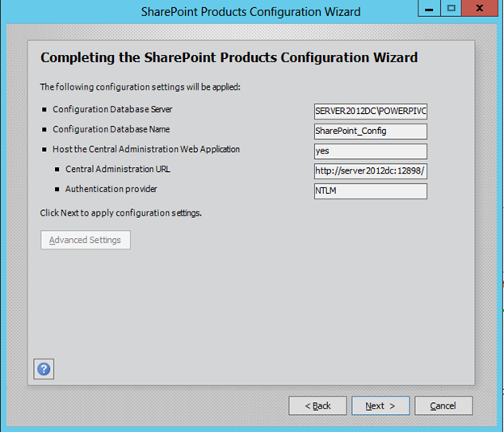Click the 'Configuration Database Server' label
The image size is (504, 432).
pyautogui.click(x=112, y=109)
